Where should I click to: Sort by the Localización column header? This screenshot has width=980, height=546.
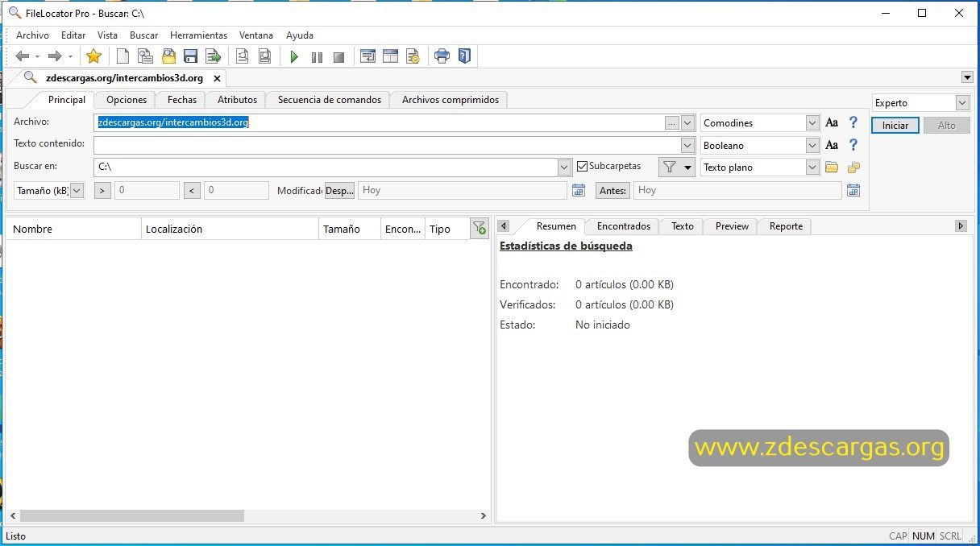pyautogui.click(x=230, y=230)
